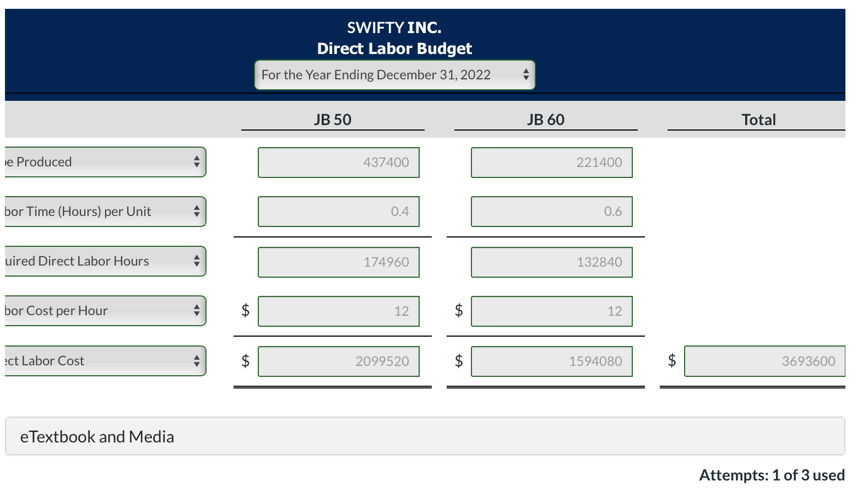The height and width of the screenshot is (497, 868).
Task: Click the 'Attempts: 1 of 3 used' text
Action: (x=772, y=475)
